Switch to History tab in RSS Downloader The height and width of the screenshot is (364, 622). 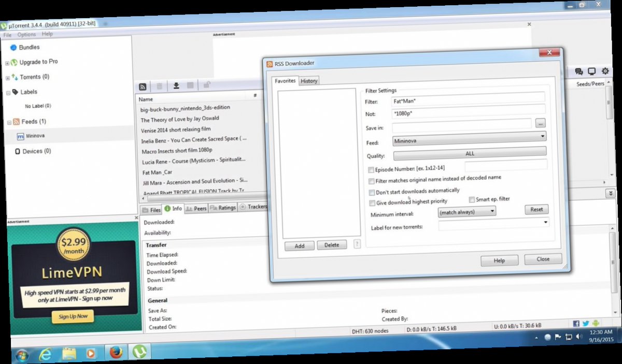pos(309,81)
